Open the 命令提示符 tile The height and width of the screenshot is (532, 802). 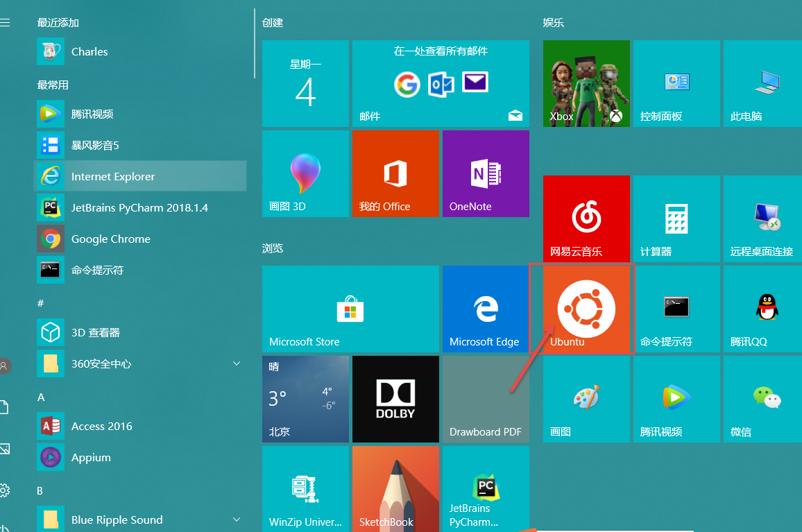(676, 309)
